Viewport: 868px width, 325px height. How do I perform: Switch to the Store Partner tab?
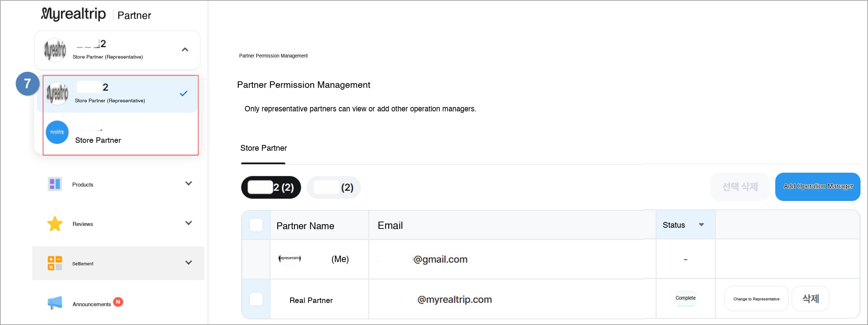(x=263, y=148)
